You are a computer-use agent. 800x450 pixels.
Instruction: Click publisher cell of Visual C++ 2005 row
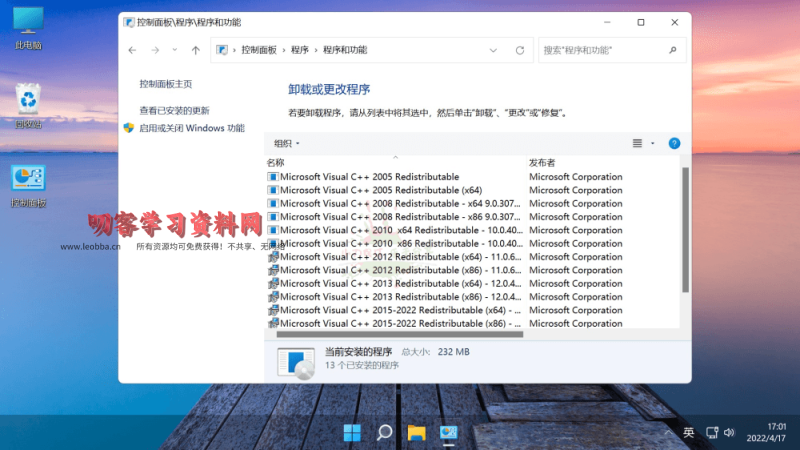pyautogui.click(x=576, y=177)
